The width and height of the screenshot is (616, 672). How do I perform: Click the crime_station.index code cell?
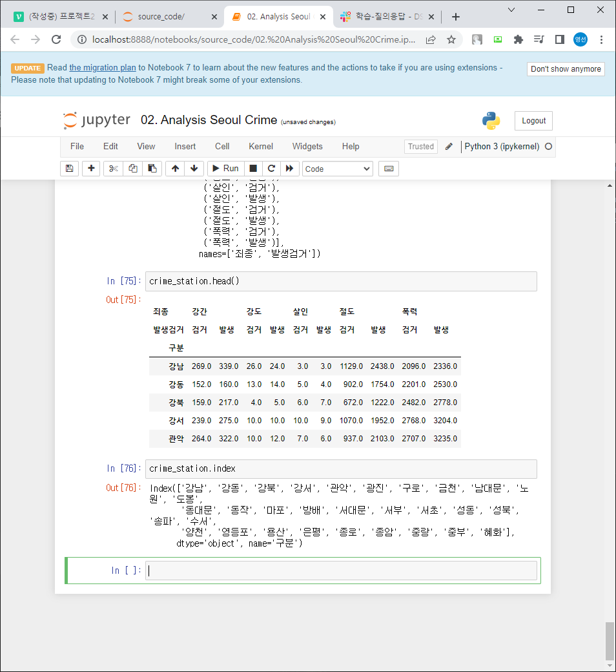click(341, 469)
